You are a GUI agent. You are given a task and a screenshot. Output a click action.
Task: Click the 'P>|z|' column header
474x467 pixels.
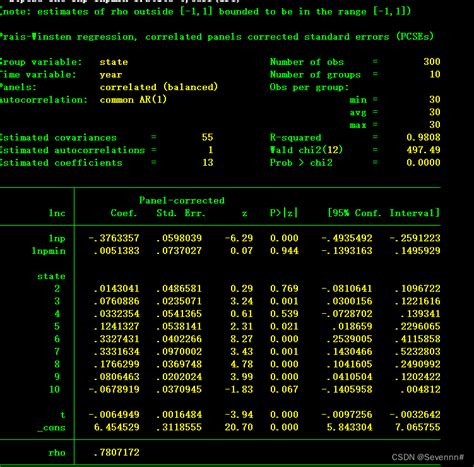pos(283,213)
